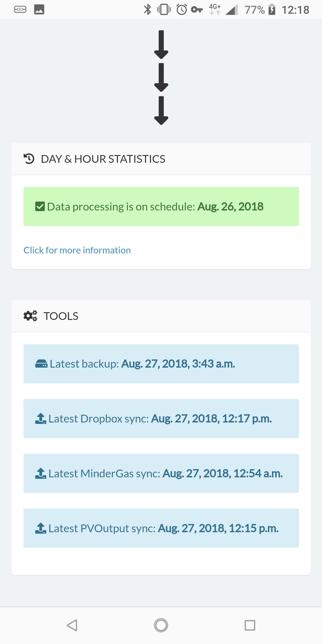322x644 pixels.
Task: Click the upload icon on Latest Dropbox sync row
Action: pos(41,418)
